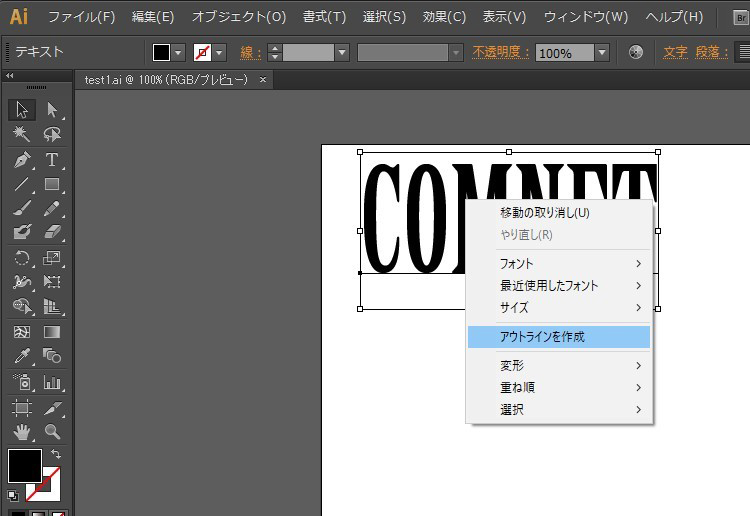750x516 pixels.
Task: Select the Artboard tool
Action: [x=22, y=408]
